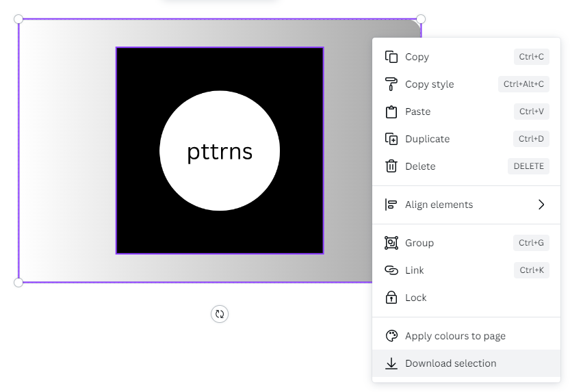
Task: Click the Align elements icon
Action: coord(391,205)
